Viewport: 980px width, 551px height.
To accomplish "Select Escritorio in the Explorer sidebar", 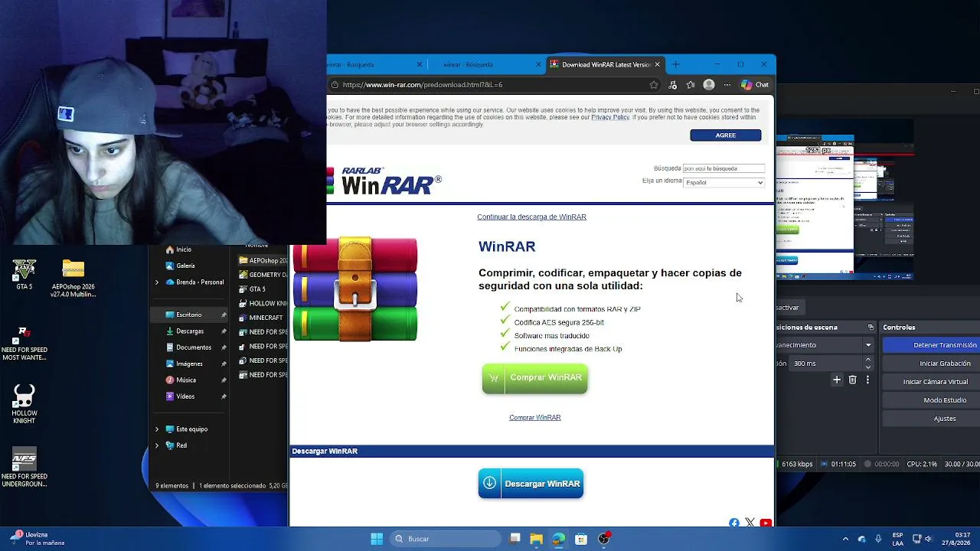I will pyautogui.click(x=189, y=315).
